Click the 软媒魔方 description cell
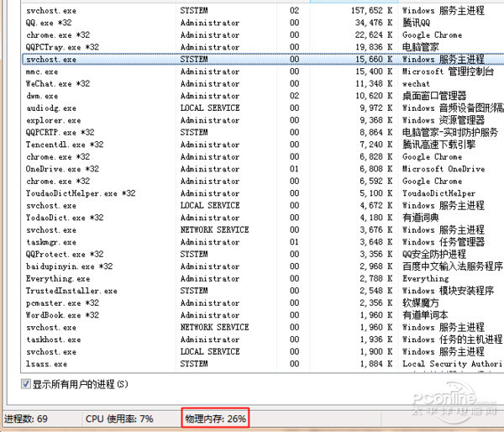This screenshot has height=432, width=504. (421, 303)
